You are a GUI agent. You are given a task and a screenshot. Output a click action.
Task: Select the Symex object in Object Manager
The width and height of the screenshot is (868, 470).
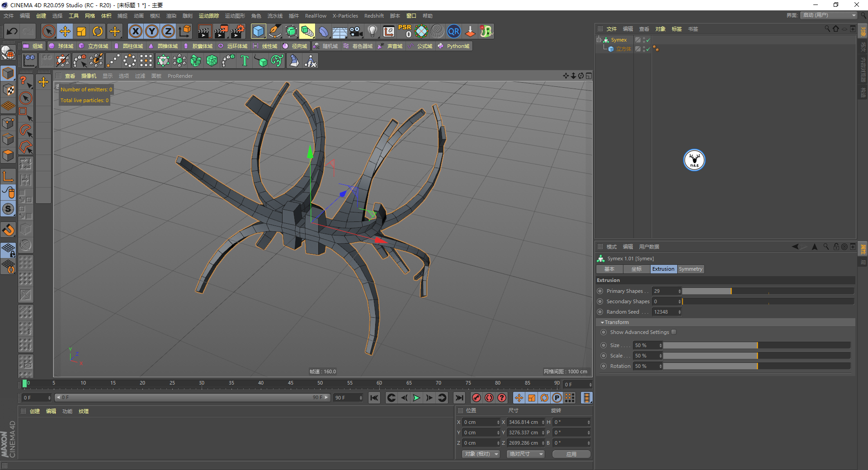coord(619,40)
